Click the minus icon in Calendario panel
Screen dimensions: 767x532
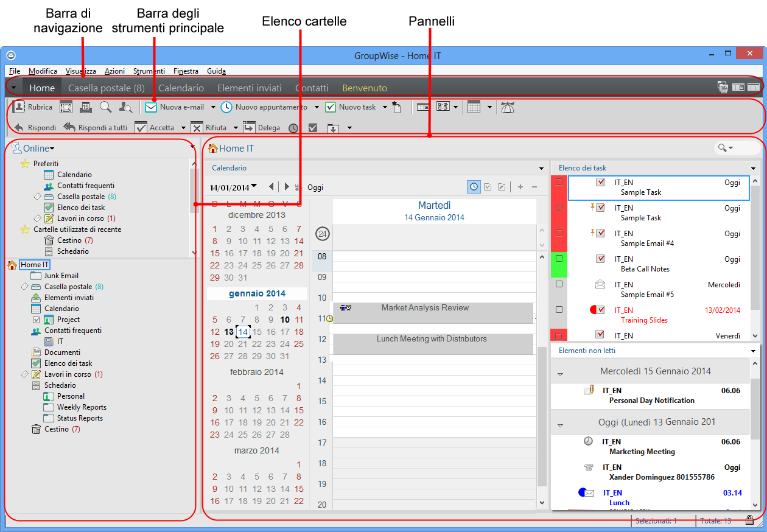tap(534, 187)
